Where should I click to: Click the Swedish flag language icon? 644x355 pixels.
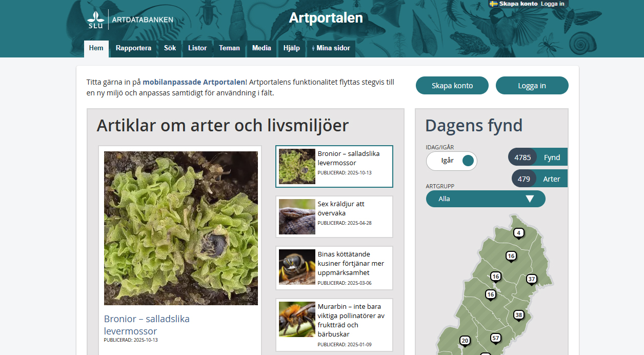493,4
